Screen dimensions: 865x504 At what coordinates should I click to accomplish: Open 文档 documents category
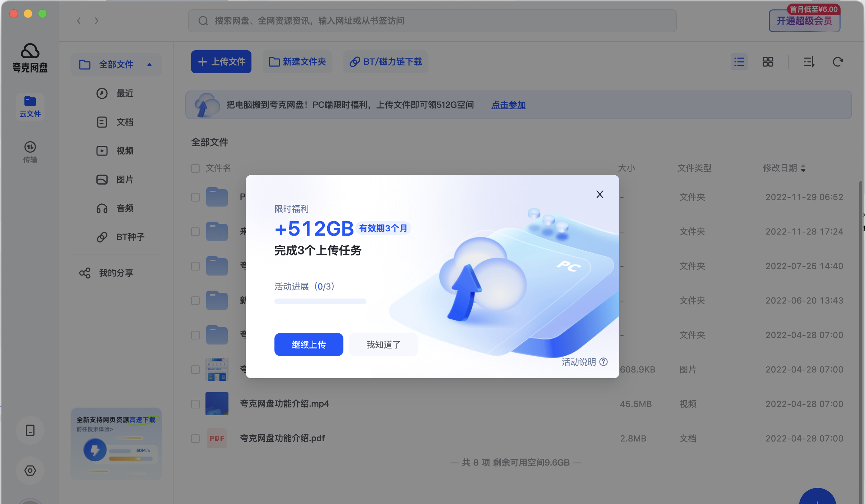click(x=115, y=122)
